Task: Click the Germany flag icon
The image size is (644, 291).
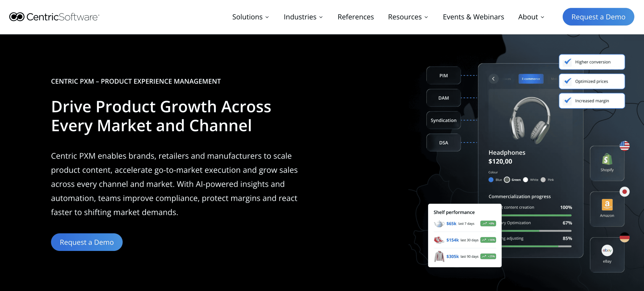Action: point(624,237)
